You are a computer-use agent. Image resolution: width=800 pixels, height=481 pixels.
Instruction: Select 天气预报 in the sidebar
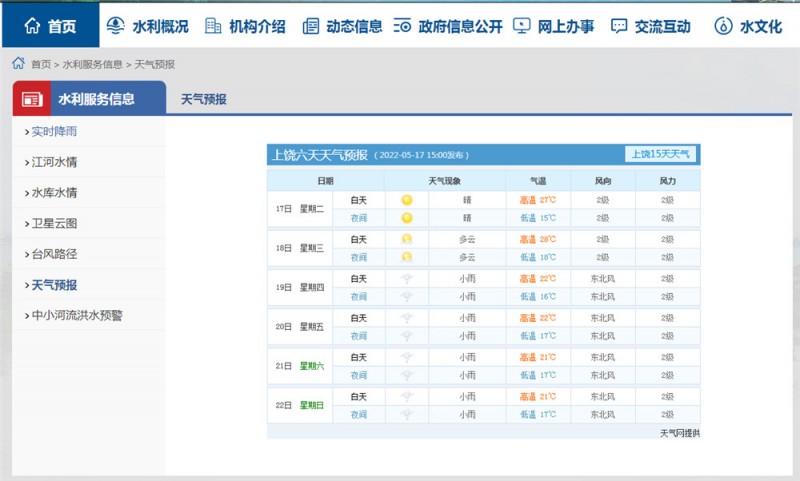pos(54,285)
